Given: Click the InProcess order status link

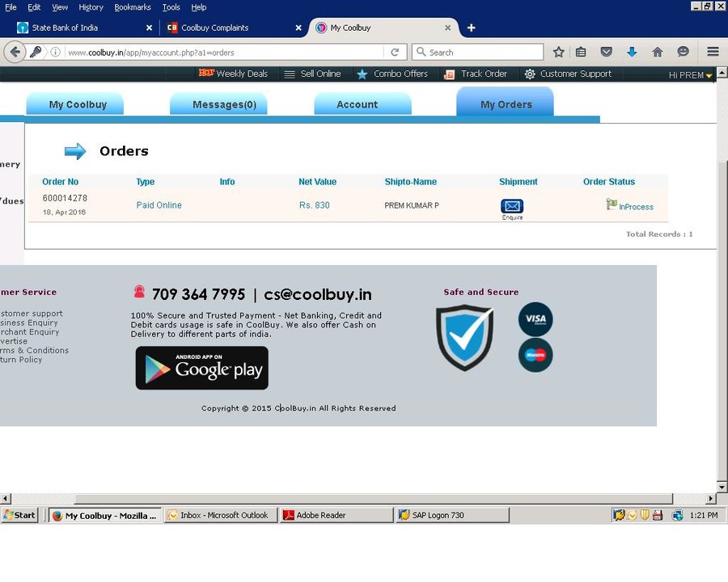Looking at the screenshot, I should [636, 207].
